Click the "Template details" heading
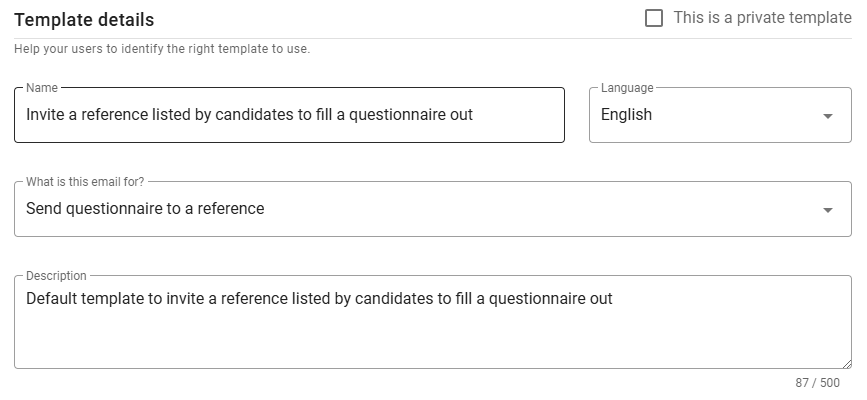The height and width of the screenshot is (400, 867). [x=84, y=19]
